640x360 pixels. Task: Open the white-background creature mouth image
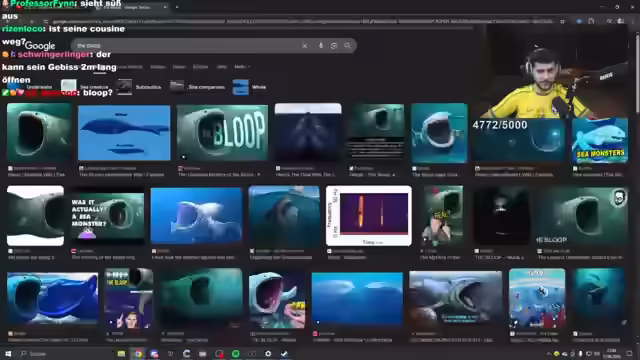click(36, 216)
